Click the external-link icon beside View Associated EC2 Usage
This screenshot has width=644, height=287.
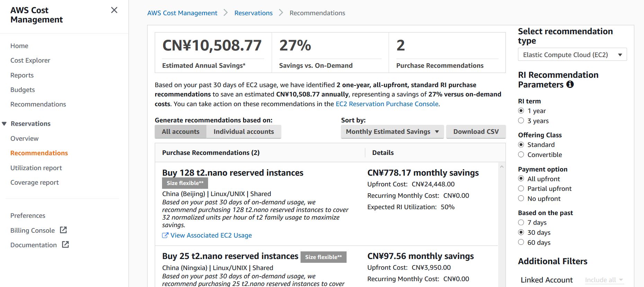click(x=165, y=235)
